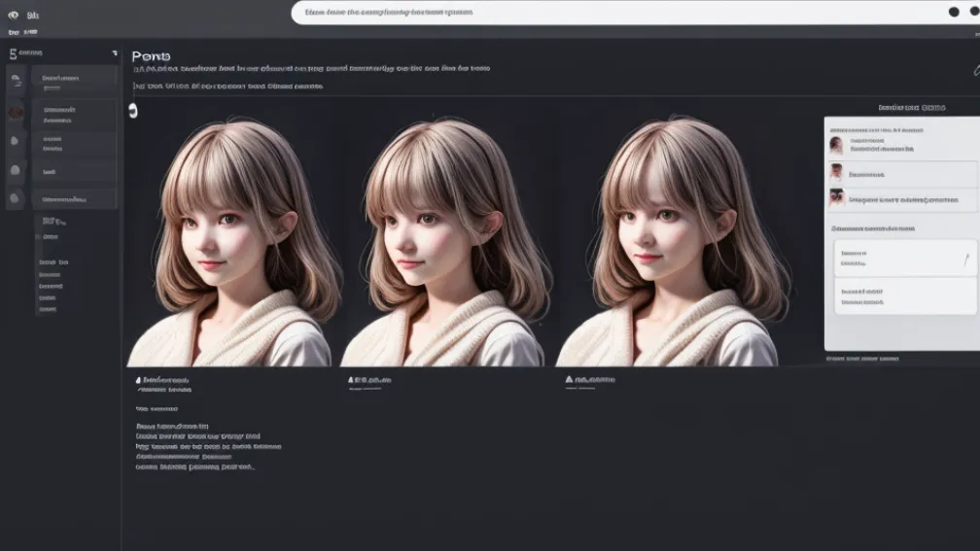Click the triangle icon under the first portrait

[x=138, y=380]
